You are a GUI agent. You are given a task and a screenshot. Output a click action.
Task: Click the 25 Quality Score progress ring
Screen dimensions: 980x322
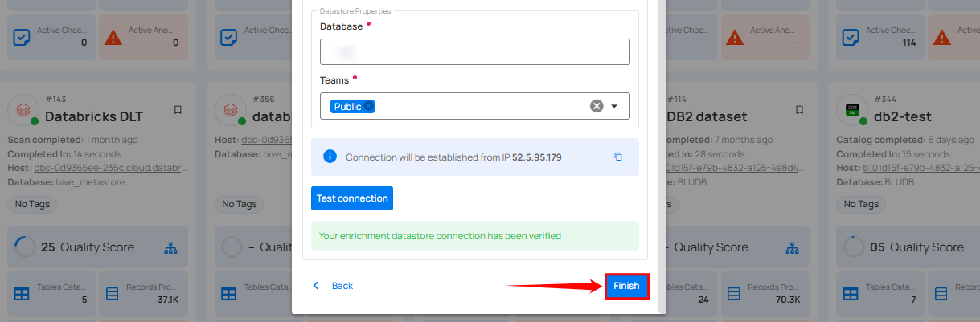[25, 247]
